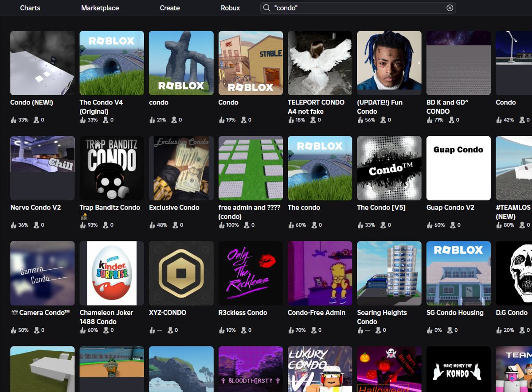Click the "100%" rating under free admin (condo)
The image size is (532, 392).
[x=232, y=225]
